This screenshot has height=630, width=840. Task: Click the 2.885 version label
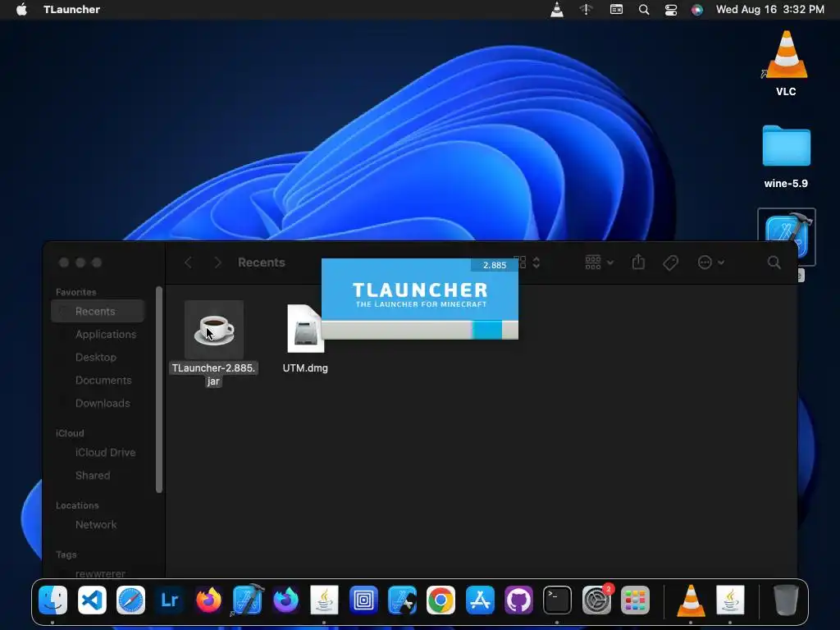point(495,265)
